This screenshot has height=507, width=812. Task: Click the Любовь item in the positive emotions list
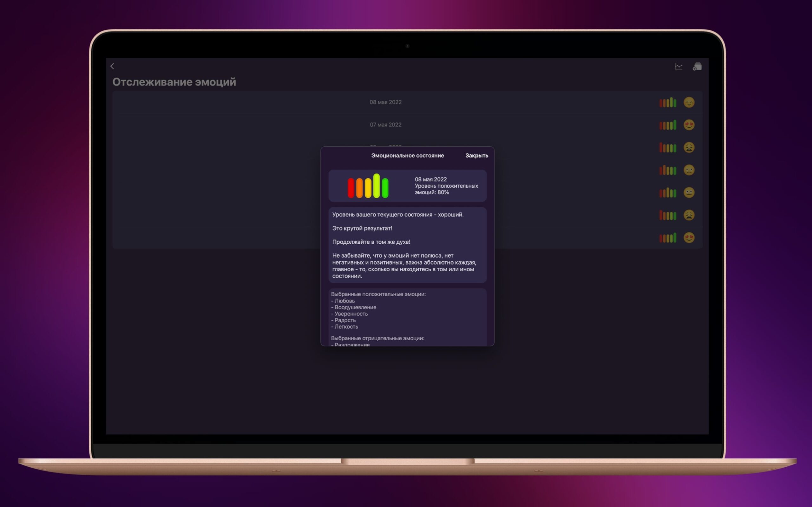coord(344,301)
